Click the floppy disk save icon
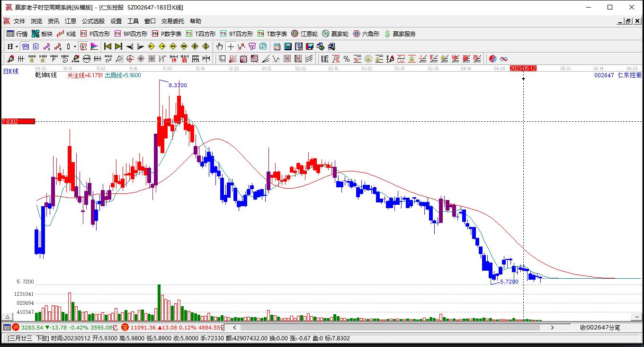Image resolution: width=644 pixels, height=347 pixels. point(310,46)
